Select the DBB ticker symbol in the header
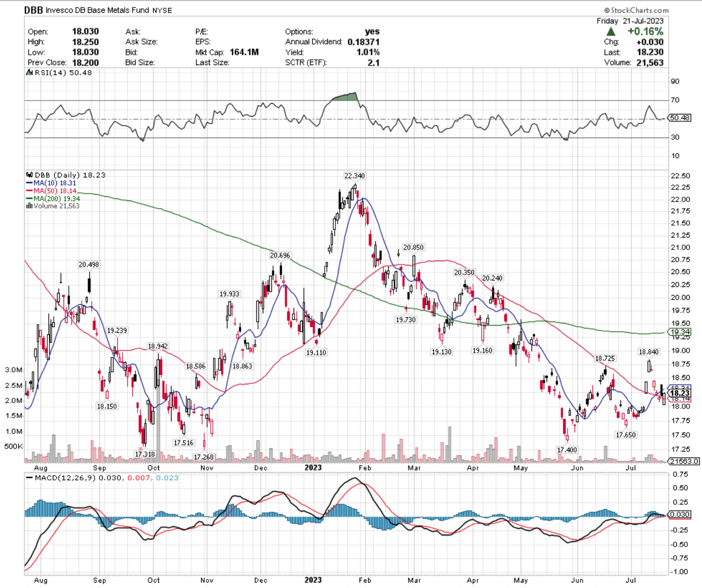Image resolution: width=702 pixels, height=588 pixels. pos(34,10)
